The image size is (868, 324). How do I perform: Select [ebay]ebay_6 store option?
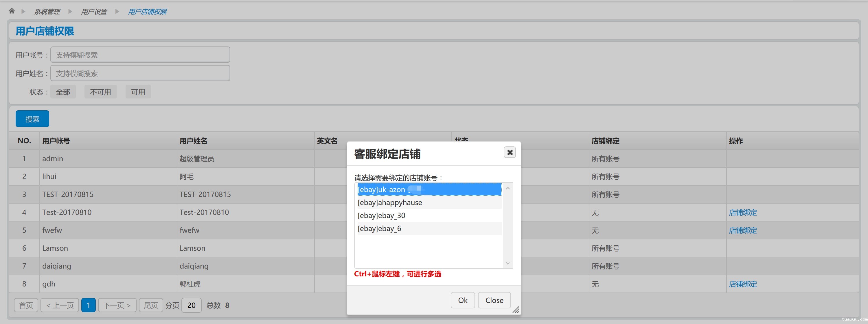tap(379, 229)
